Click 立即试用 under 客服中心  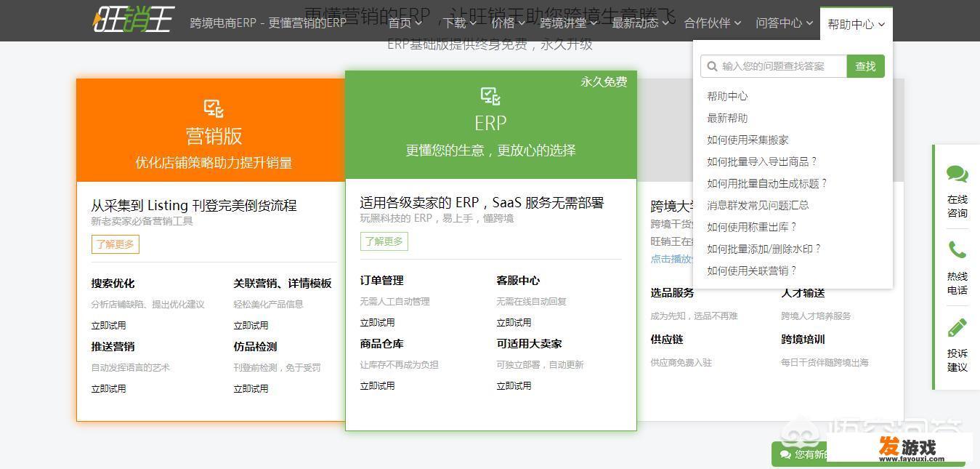click(514, 323)
